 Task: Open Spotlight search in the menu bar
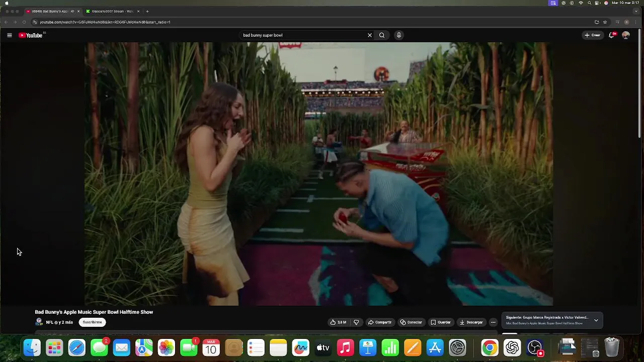(x=589, y=3)
